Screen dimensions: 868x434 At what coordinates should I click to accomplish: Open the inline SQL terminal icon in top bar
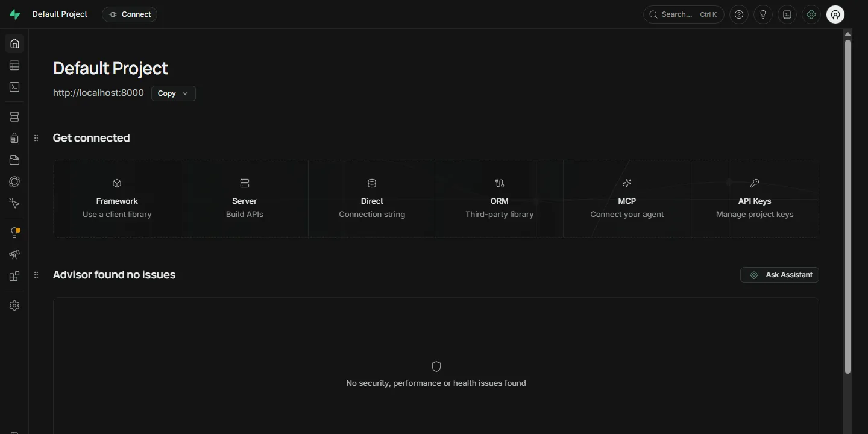[x=787, y=14]
